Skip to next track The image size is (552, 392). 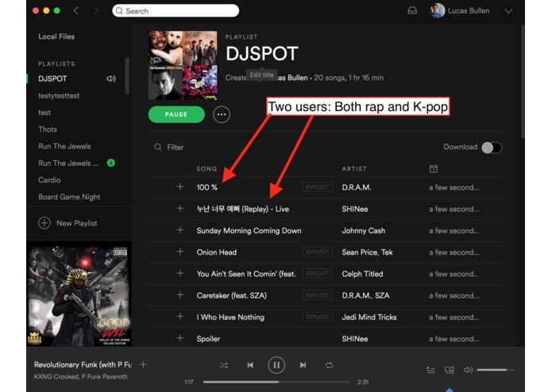303,365
